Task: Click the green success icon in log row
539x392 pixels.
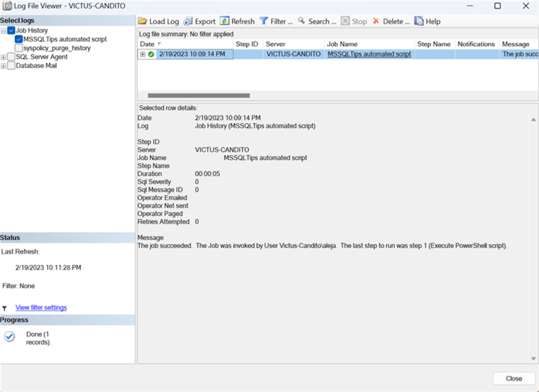Action: pos(151,54)
